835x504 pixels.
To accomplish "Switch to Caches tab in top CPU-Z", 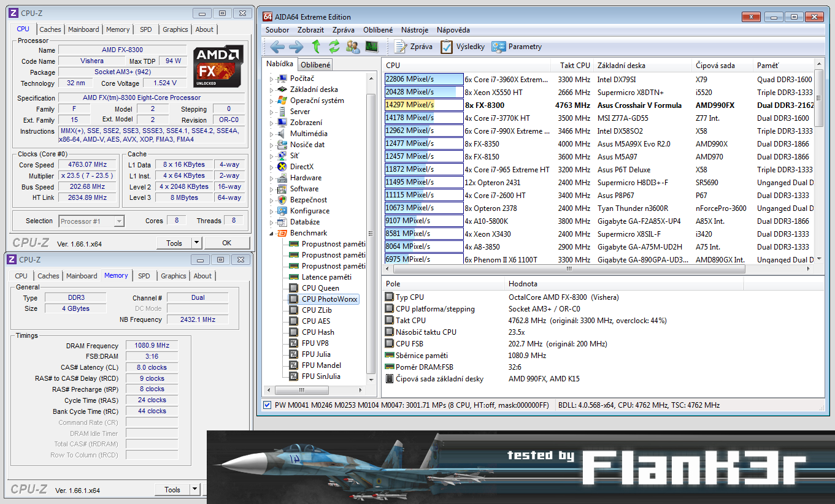I will [50, 29].
